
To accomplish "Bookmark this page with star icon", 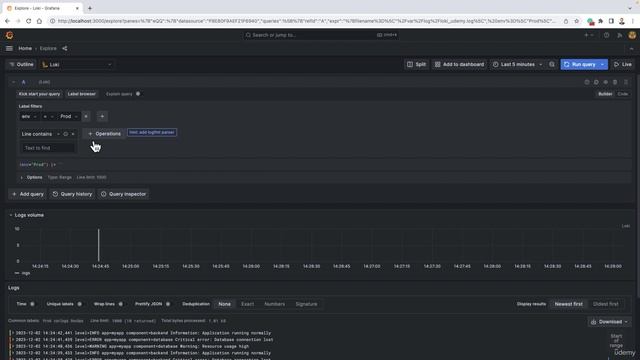I will coord(576,21).
